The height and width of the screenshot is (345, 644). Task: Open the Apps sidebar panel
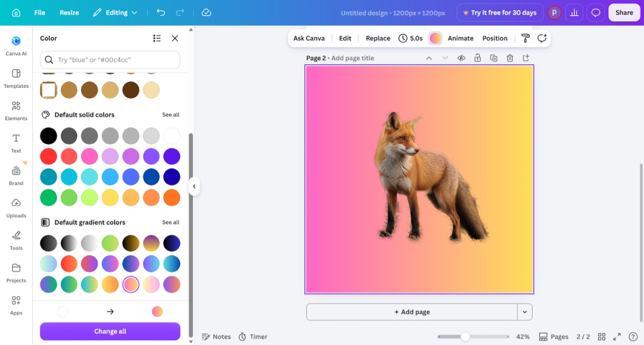point(16,305)
